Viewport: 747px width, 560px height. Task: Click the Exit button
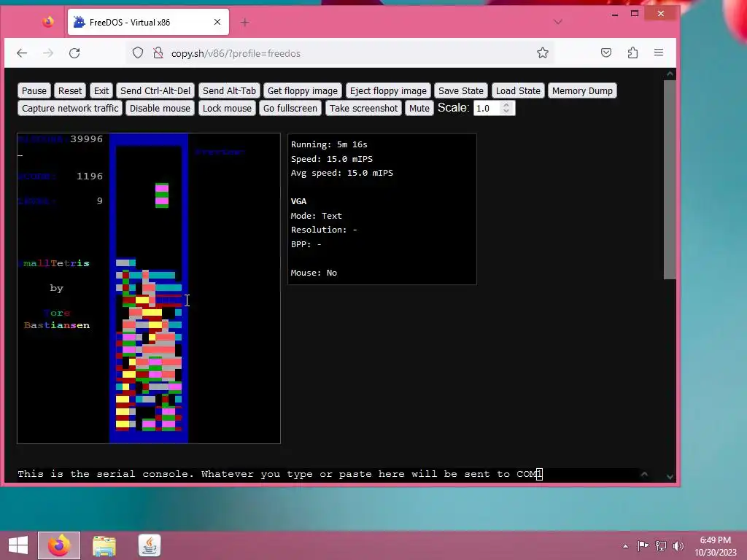[101, 90]
